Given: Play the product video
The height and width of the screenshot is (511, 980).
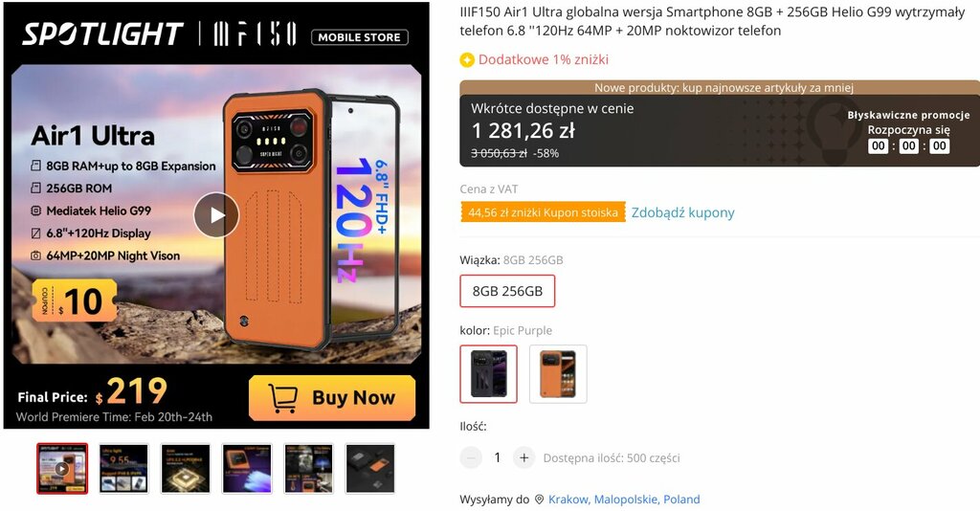Looking at the screenshot, I should (x=216, y=215).
